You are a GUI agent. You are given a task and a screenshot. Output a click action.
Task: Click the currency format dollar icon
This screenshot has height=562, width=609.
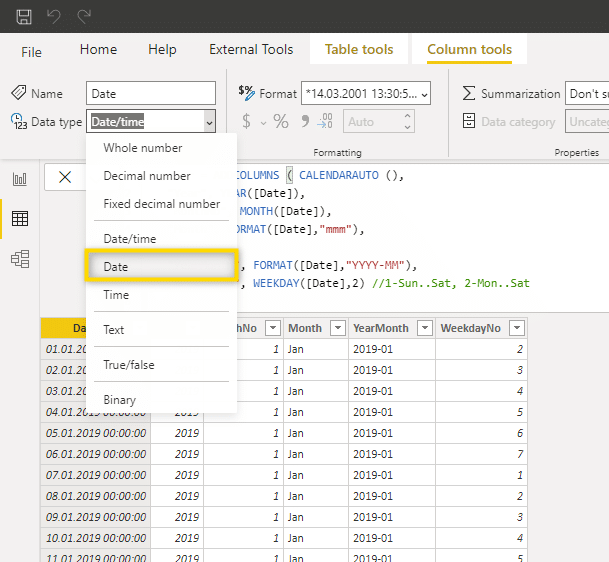point(244,122)
